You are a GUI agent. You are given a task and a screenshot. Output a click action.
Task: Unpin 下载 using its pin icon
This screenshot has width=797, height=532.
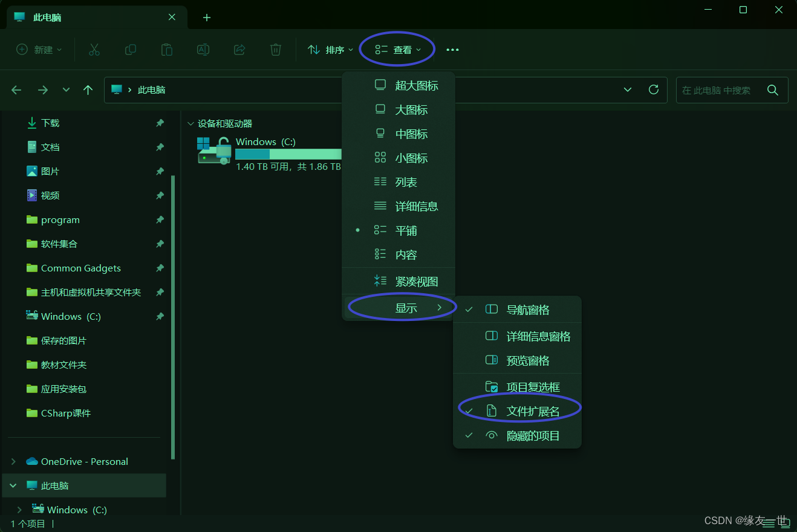click(x=160, y=123)
